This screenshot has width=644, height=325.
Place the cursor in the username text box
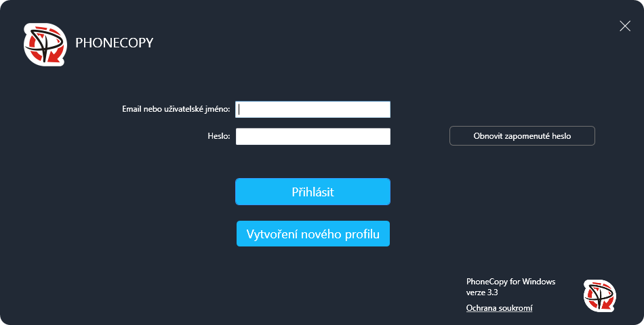click(313, 110)
